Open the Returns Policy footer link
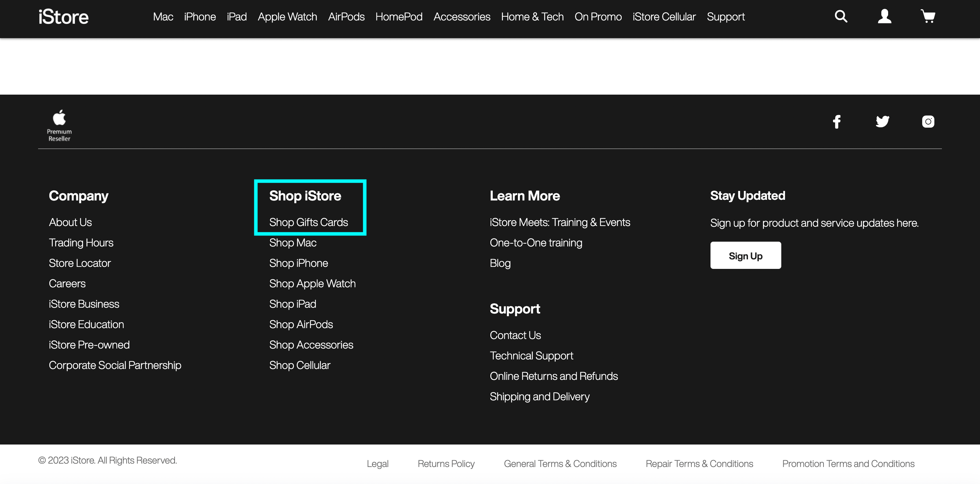Viewport: 980px width, 484px height. 446,464
